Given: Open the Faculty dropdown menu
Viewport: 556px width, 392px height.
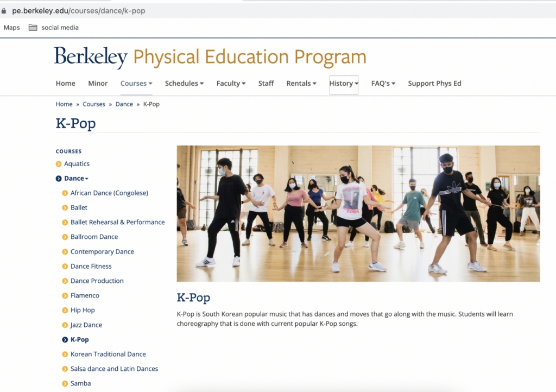Looking at the screenshot, I should (231, 84).
